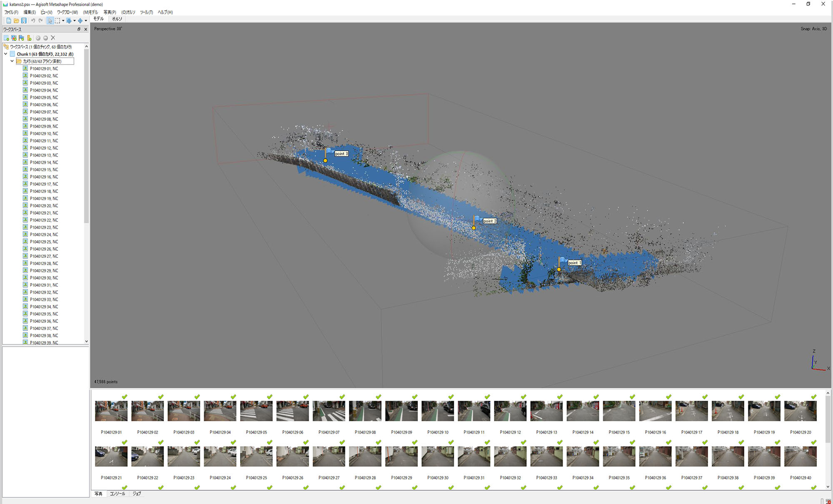This screenshot has height=504, width=833.
Task: Select photo thumbnail P1040129 01
Action: coord(111,411)
